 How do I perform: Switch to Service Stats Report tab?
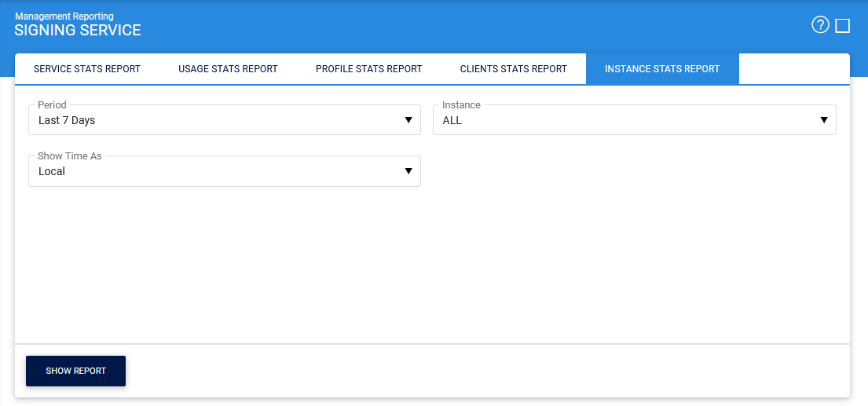[87, 69]
